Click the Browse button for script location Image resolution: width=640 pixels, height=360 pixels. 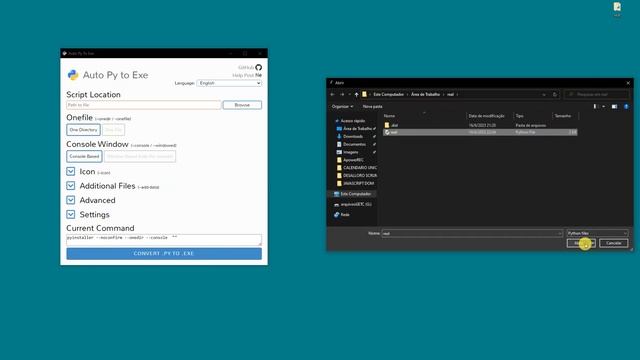tap(242, 105)
